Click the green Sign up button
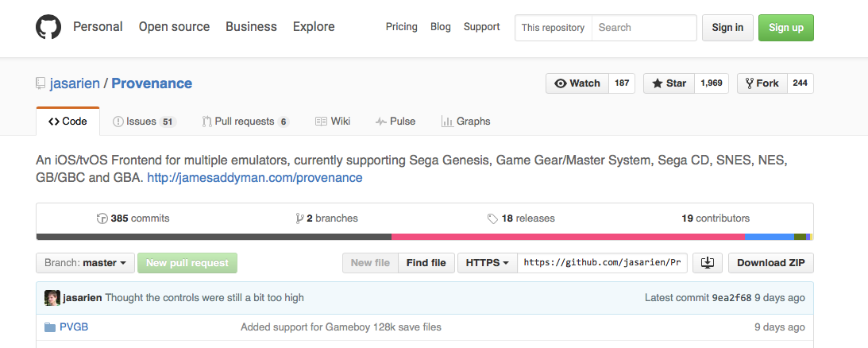 [786, 28]
